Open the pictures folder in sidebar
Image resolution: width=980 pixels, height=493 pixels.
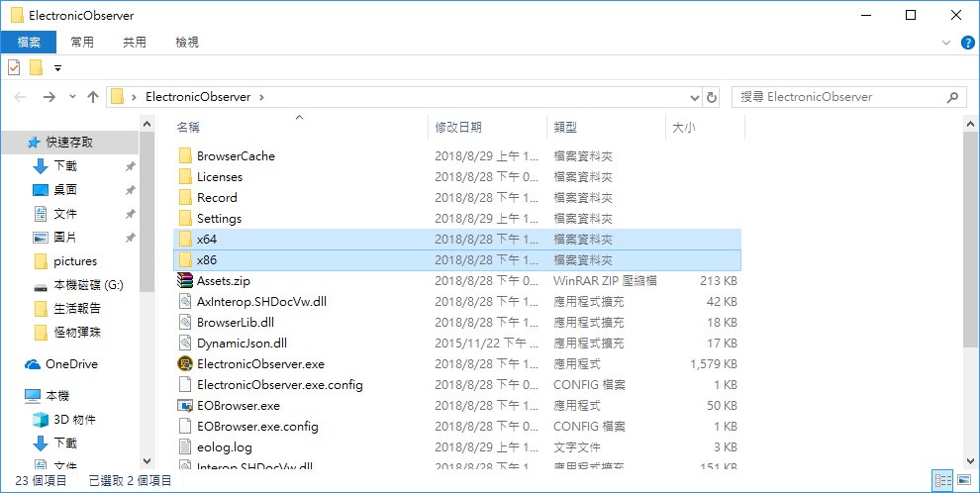pos(75,261)
